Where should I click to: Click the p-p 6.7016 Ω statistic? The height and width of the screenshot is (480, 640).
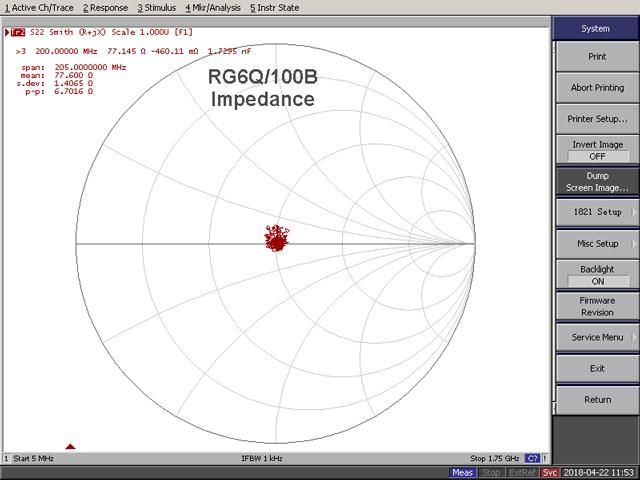click(x=59, y=91)
